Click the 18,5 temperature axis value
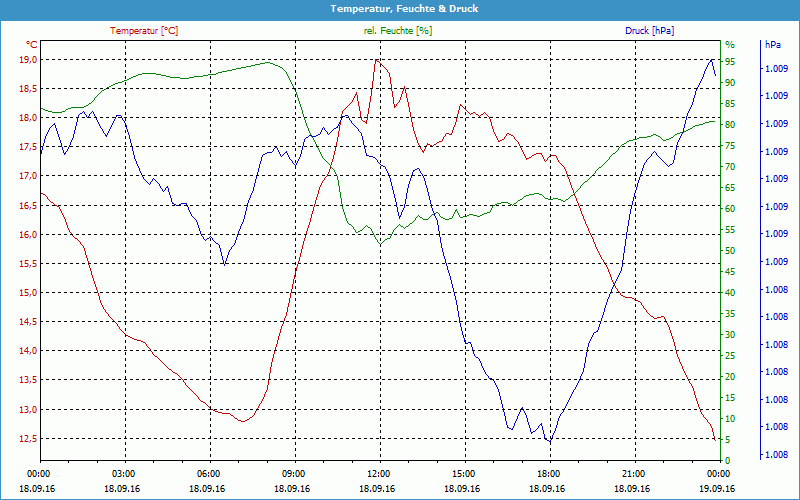Image resolution: width=800 pixels, height=500 pixels. pos(29,89)
